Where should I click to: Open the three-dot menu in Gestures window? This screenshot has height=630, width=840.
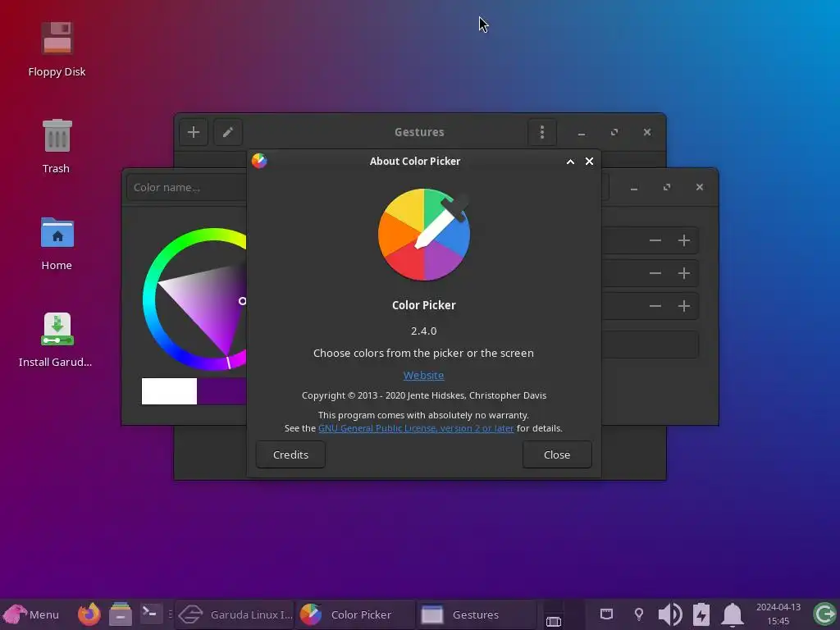[x=542, y=132]
